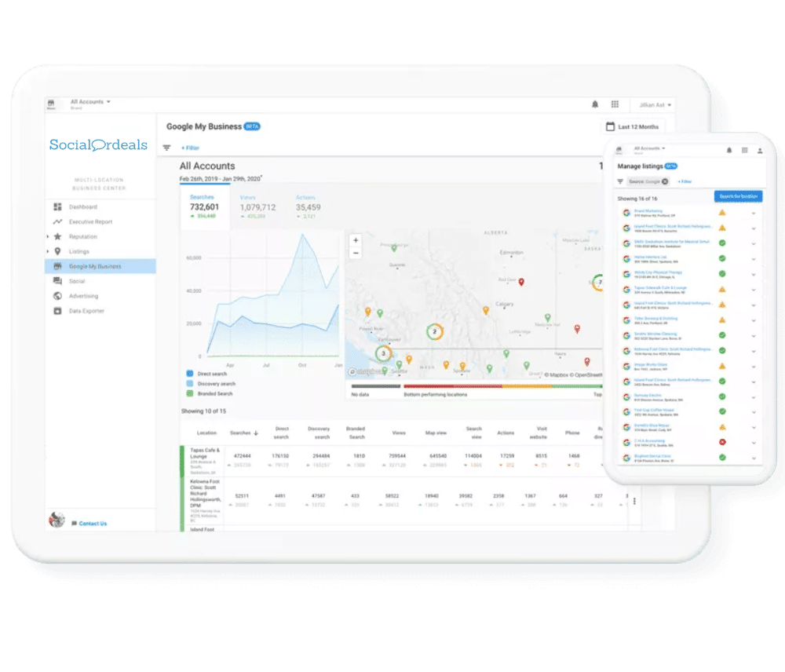
Task: Open the All Accounts dropdown in tablet header
Action: coord(90,102)
